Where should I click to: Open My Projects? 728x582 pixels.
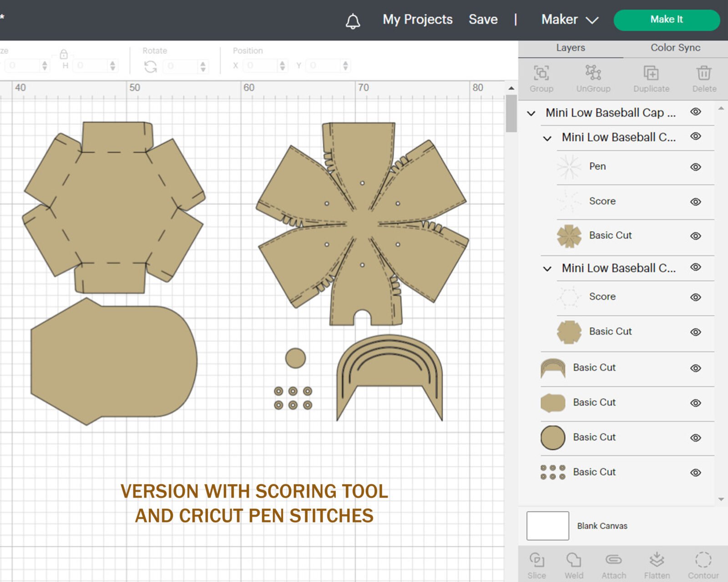coord(418,20)
